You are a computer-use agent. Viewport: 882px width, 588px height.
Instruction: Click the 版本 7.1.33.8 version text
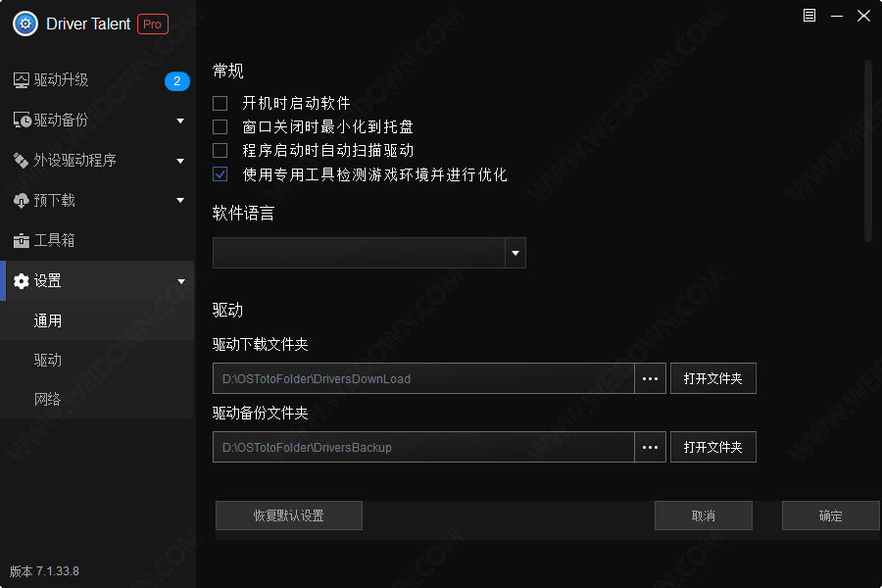(x=44, y=571)
